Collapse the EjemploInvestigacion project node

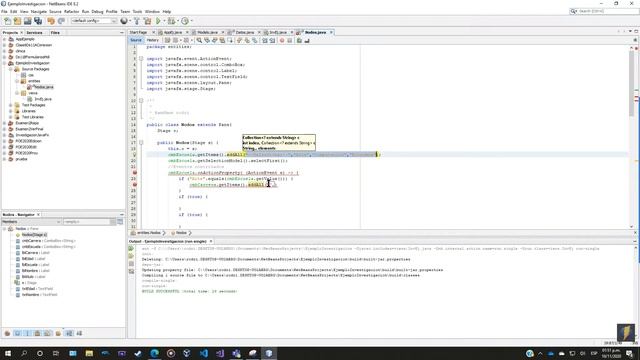pyautogui.click(x=4, y=63)
